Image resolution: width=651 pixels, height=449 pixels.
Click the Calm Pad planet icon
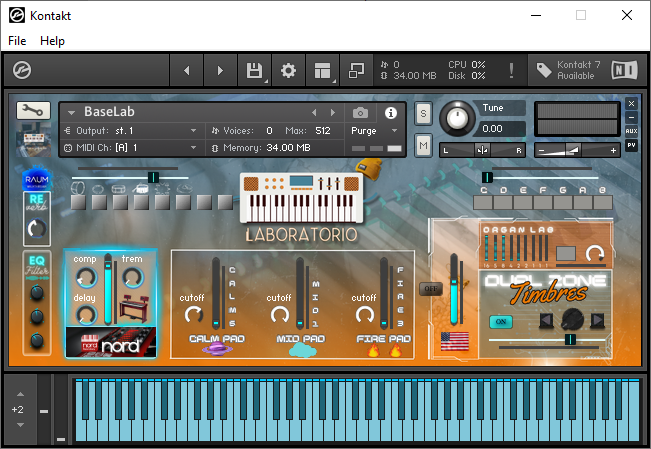coord(217,350)
